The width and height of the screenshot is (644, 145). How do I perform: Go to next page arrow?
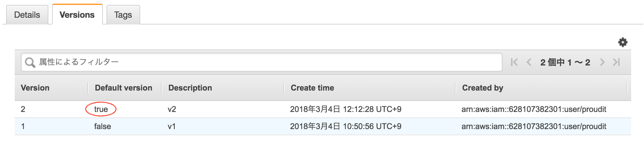coord(602,62)
